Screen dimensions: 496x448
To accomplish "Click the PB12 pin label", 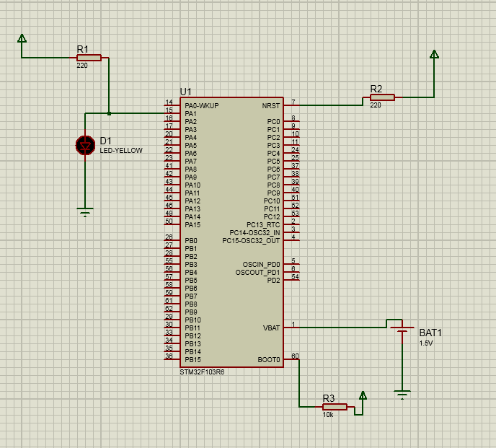I will (x=193, y=336).
